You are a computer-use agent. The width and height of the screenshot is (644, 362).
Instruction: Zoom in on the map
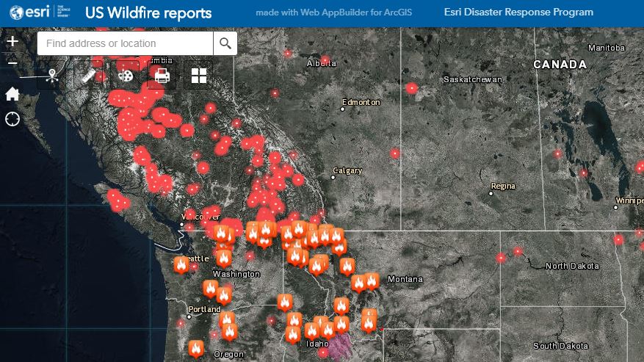[x=12, y=41]
